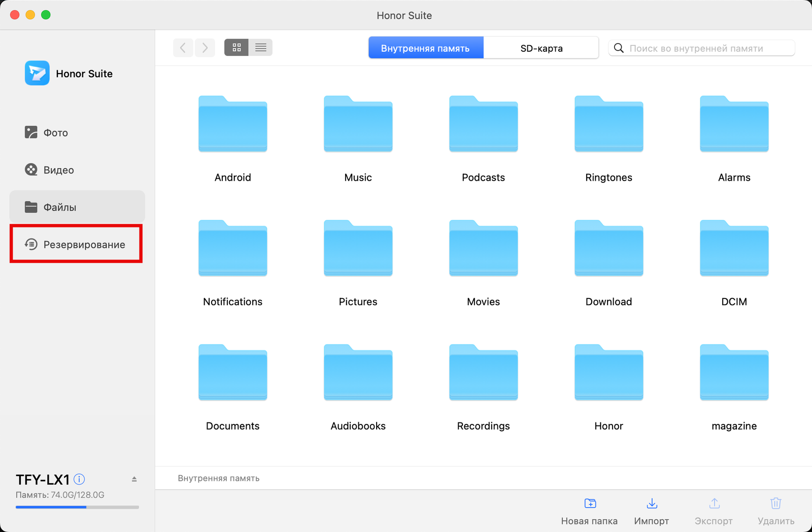The height and width of the screenshot is (532, 812).
Task: Open the Movies folder
Action: 483,248
